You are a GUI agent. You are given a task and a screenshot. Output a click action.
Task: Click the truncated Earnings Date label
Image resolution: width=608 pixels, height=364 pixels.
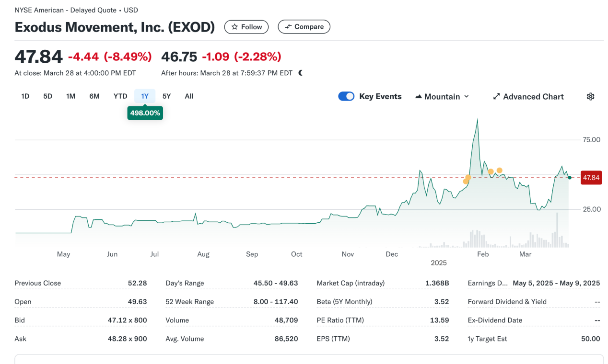[x=487, y=283]
